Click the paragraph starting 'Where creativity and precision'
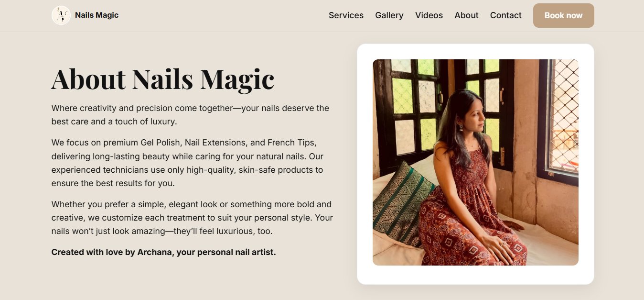Image resolution: width=644 pixels, height=300 pixels. coord(190,115)
